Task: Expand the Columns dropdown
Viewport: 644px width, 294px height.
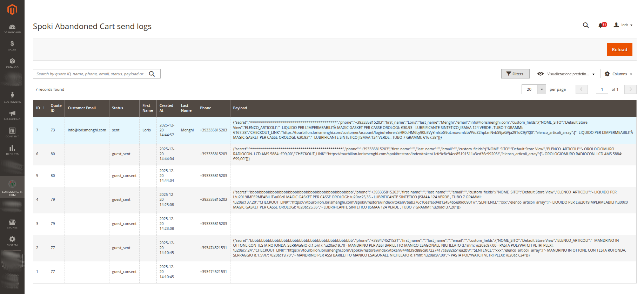Action: tap(619, 74)
